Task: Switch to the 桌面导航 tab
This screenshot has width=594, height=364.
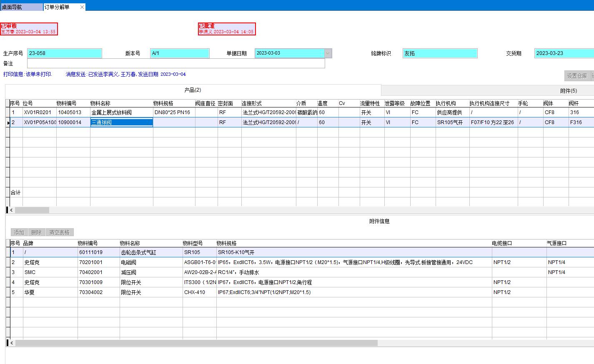Action: (x=21, y=7)
